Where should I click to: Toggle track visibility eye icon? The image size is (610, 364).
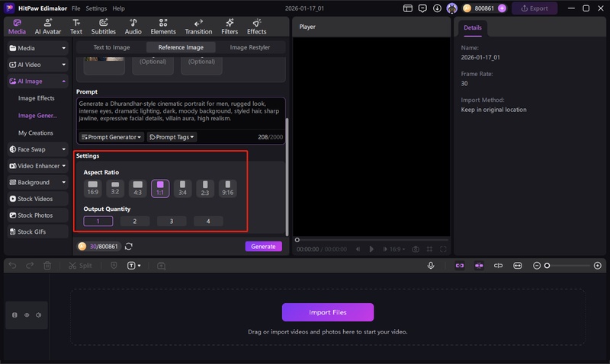[27, 315]
